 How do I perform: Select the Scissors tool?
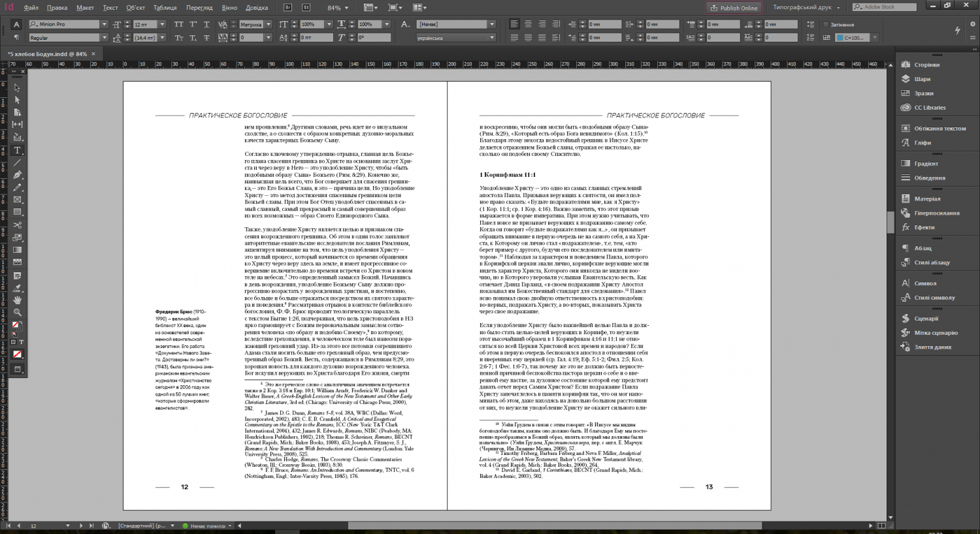(17, 225)
